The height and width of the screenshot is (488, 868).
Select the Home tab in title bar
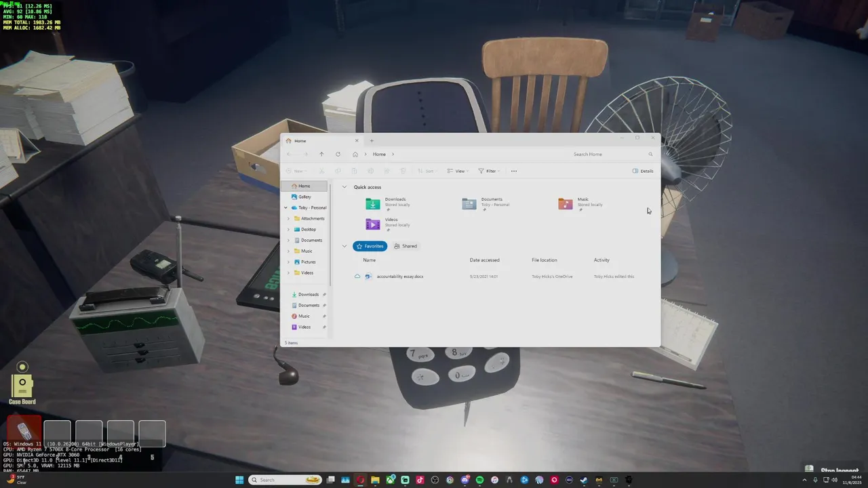click(x=321, y=141)
